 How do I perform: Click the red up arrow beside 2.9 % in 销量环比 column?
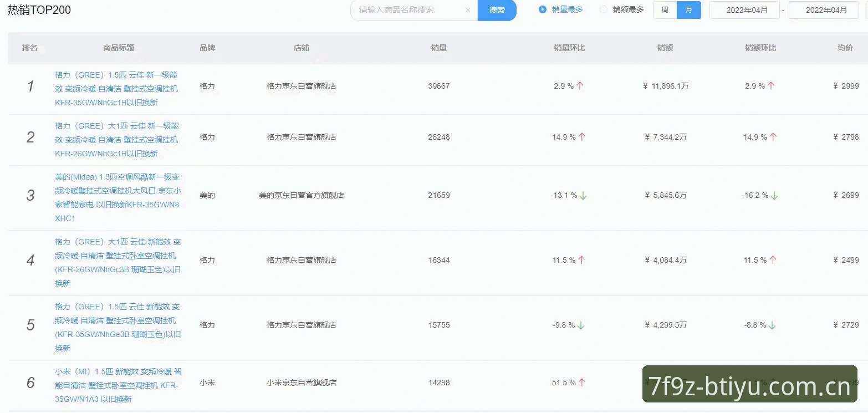pos(580,86)
